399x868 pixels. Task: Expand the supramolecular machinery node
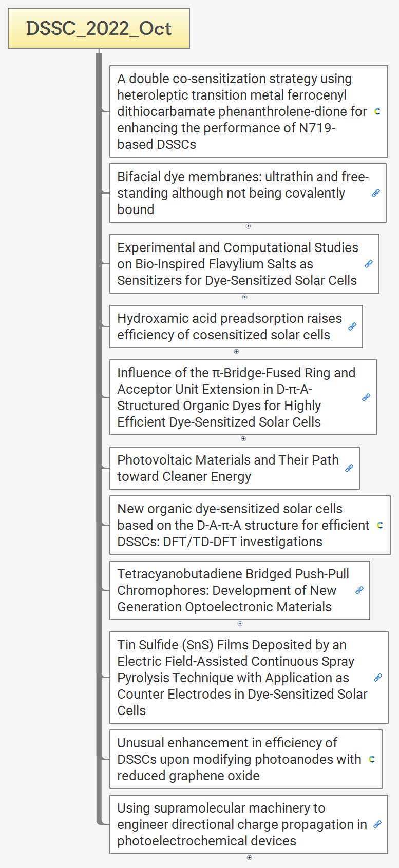[x=249, y=858]
